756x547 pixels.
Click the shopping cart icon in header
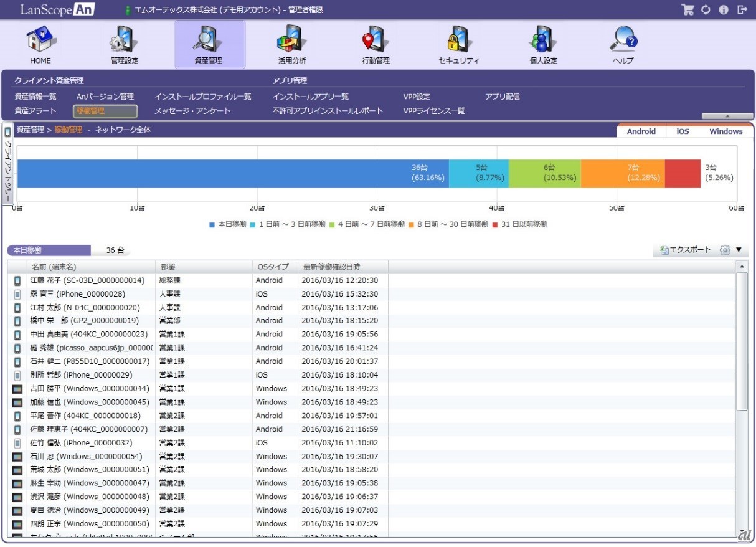687,10
